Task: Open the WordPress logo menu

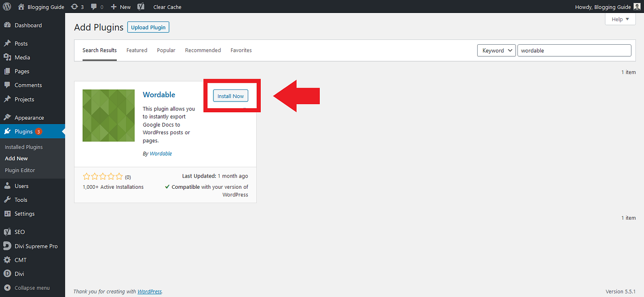Action: pos(7,7)
